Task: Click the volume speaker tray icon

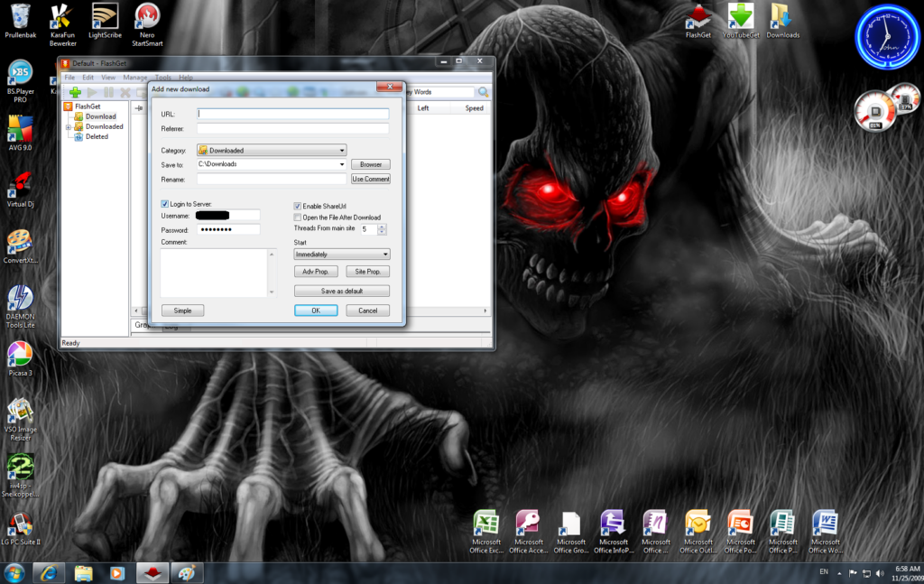Action: point(880,573)
